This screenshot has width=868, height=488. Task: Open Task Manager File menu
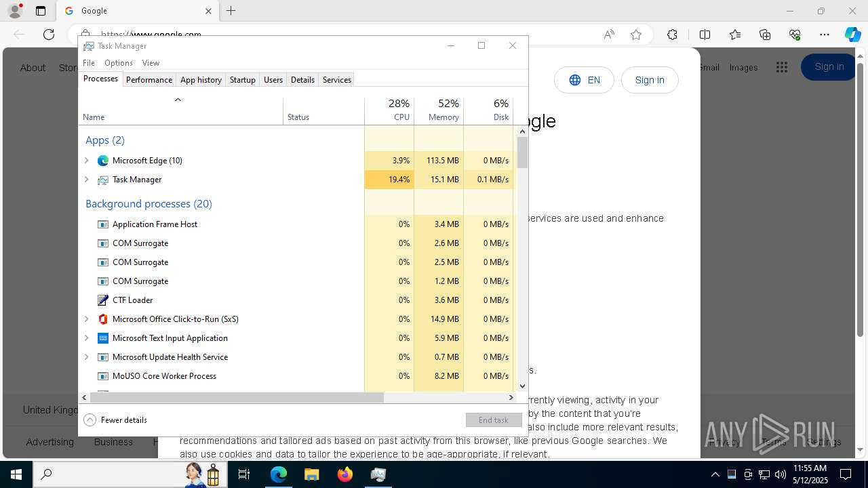(x=89, y=62)
